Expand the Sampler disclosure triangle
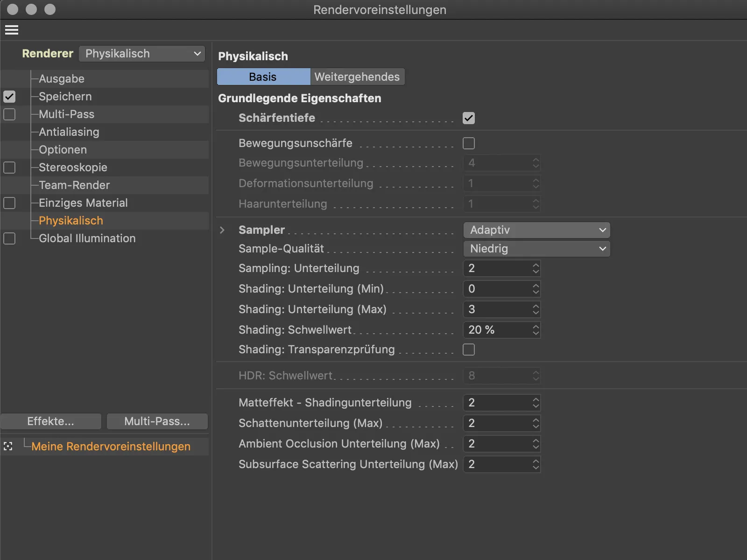The width and height of the screenshot is (747, 560). tap(222, 230)
